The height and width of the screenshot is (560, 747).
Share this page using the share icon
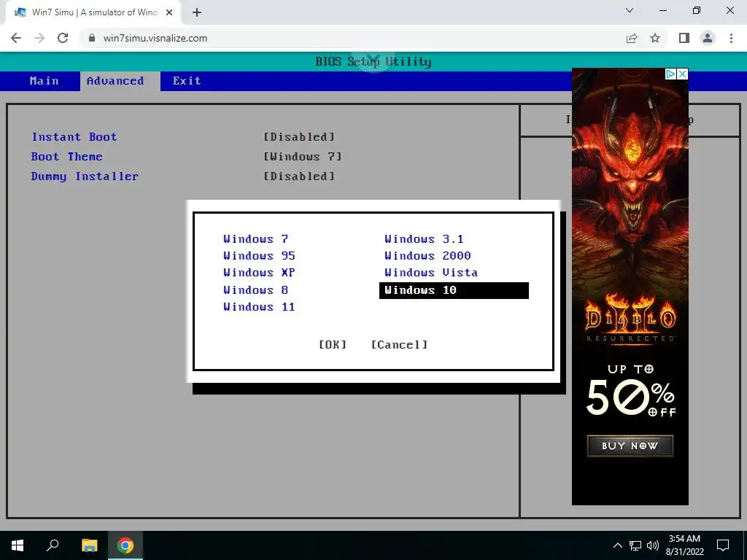point(632,38)
